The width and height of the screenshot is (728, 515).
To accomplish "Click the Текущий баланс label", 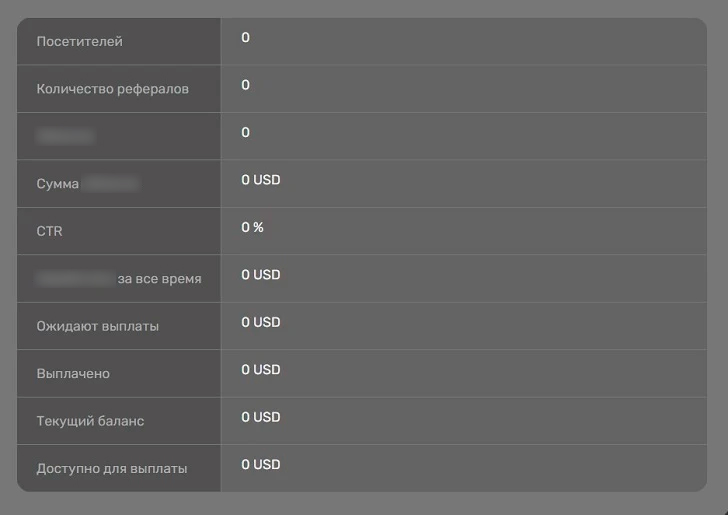I will pos(90,421).
